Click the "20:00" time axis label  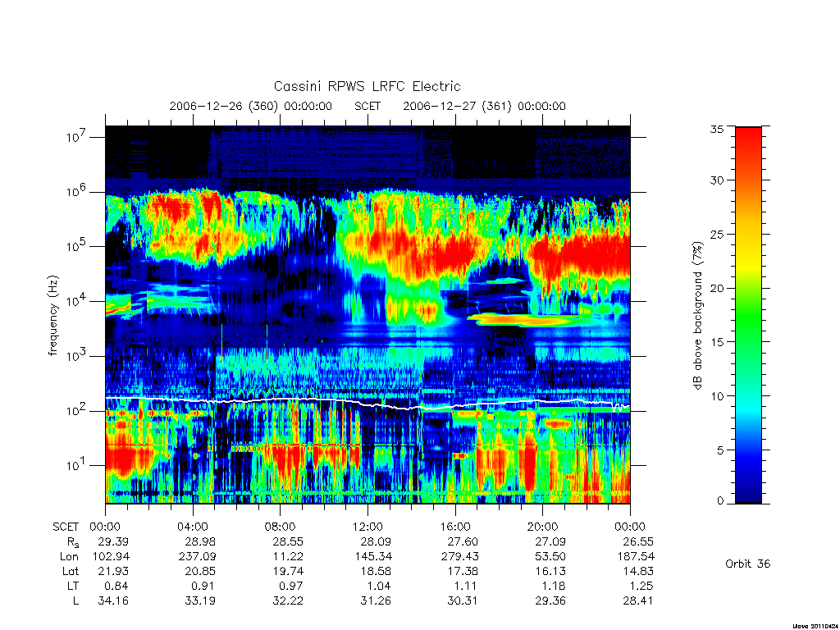pos(542,527)
